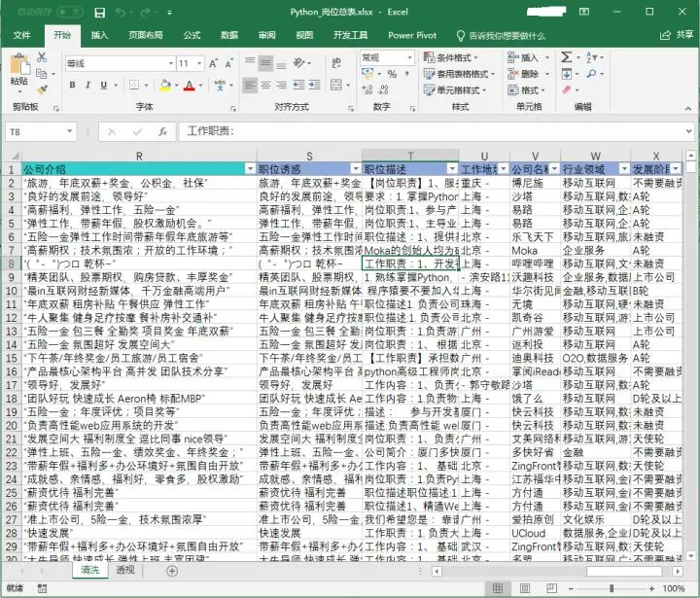Select the 透视 worksheet tab
700x598 pixels.
click(125, 570)
